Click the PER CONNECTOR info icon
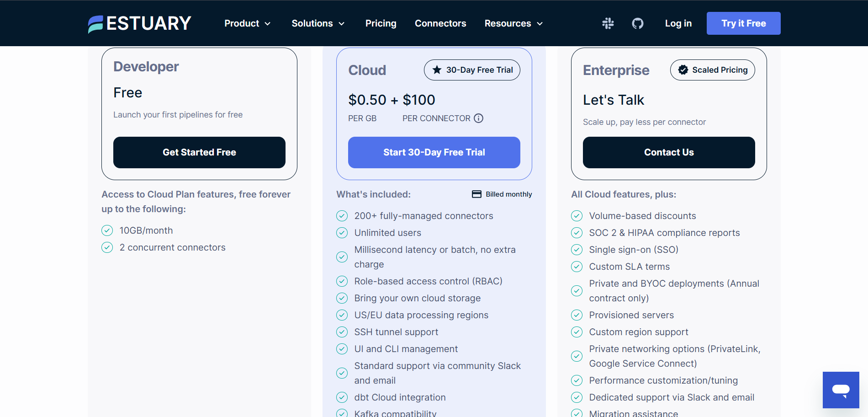Screen dimensions: 868x417 [x=478, y=118]
